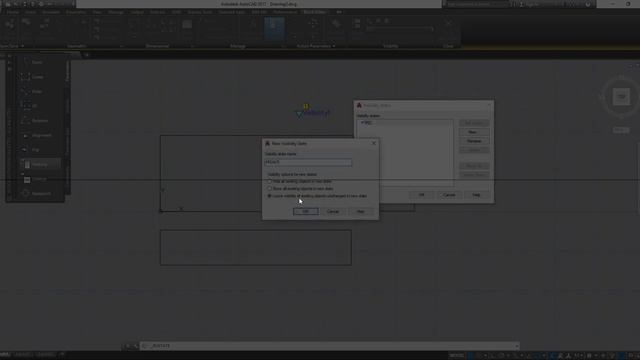This screenshot has height=360, width=640.
Task: Click the ViewCube TOP face
Action: pos(621,97)
